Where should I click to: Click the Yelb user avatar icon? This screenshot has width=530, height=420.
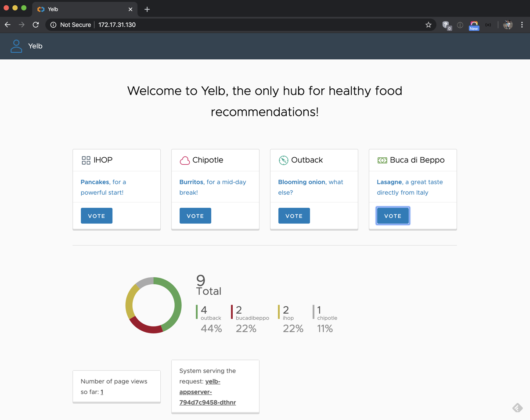coord(16,46)
